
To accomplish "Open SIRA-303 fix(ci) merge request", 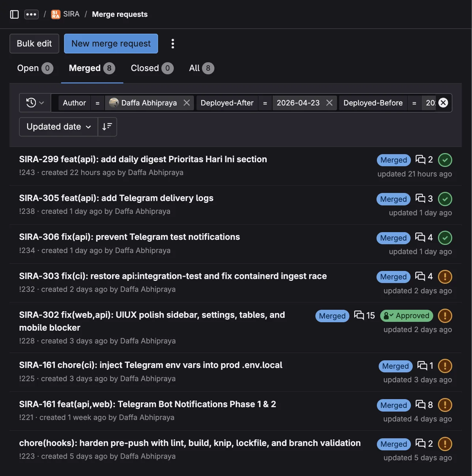I will (x=173, y=276).
